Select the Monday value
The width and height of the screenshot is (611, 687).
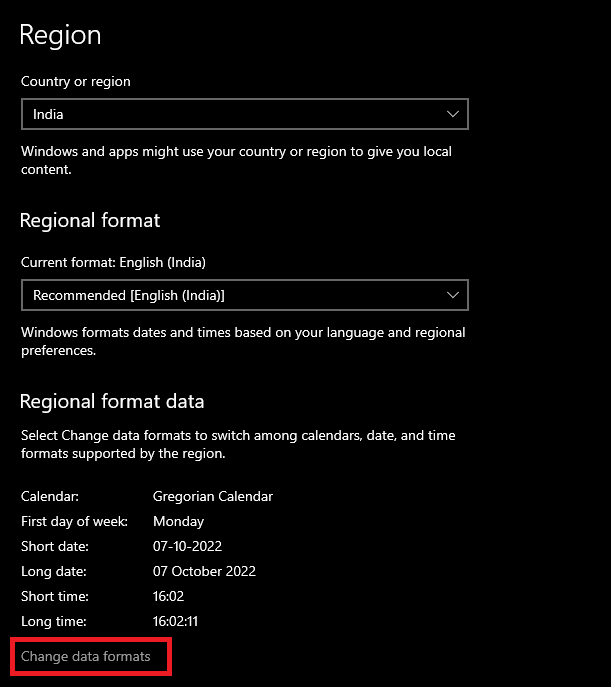178,521
